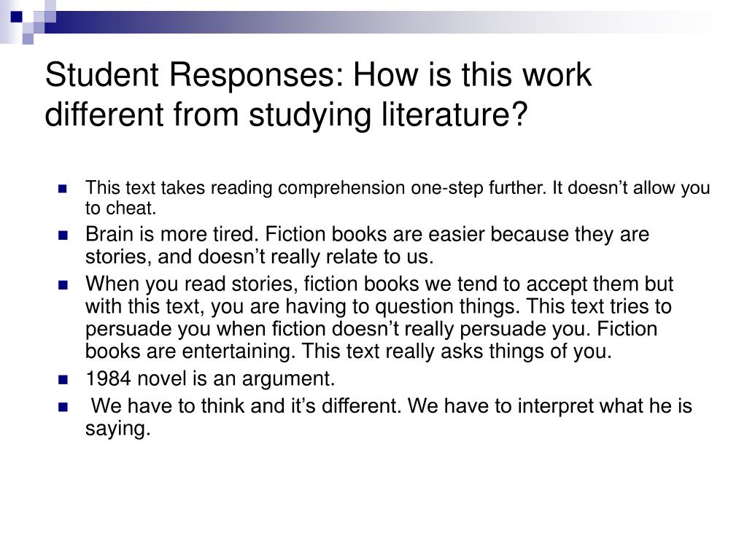
Task: Click the title line 'different from studying literature?'
Action: (x=286, y=114)
